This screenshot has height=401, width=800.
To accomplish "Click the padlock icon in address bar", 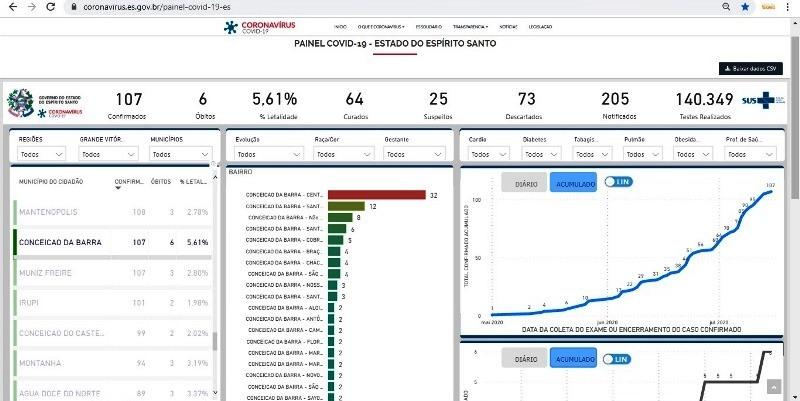I will [74, 7].
